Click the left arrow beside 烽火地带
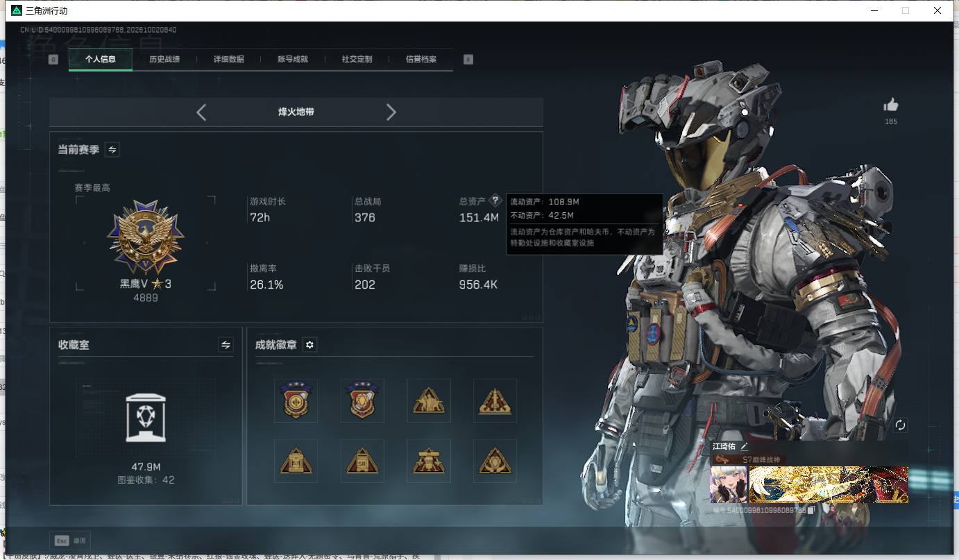 (x=201, y=112)
